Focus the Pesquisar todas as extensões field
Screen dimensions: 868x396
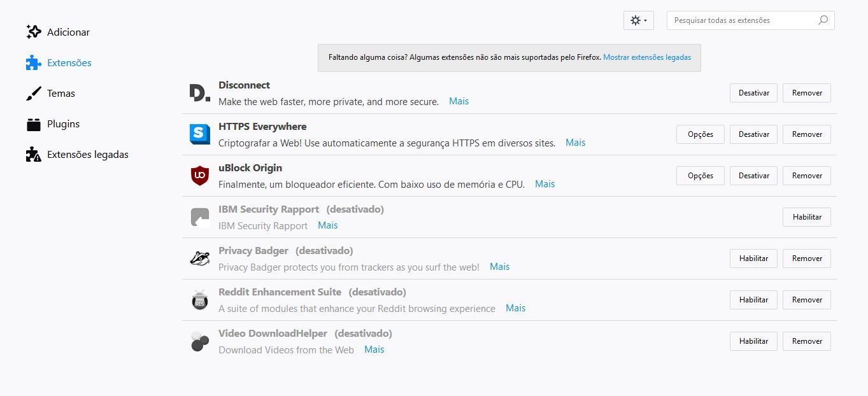(x=742, y=20)
